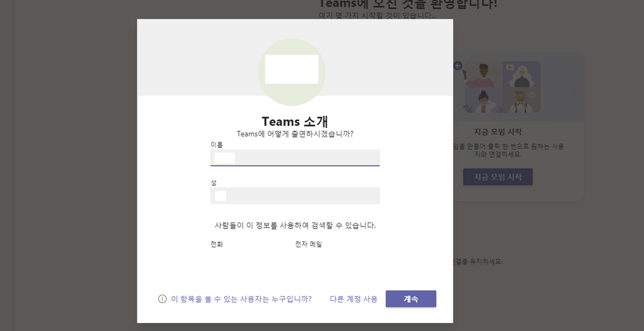Select the 다른 계정 사용 link

coord(353,299)
